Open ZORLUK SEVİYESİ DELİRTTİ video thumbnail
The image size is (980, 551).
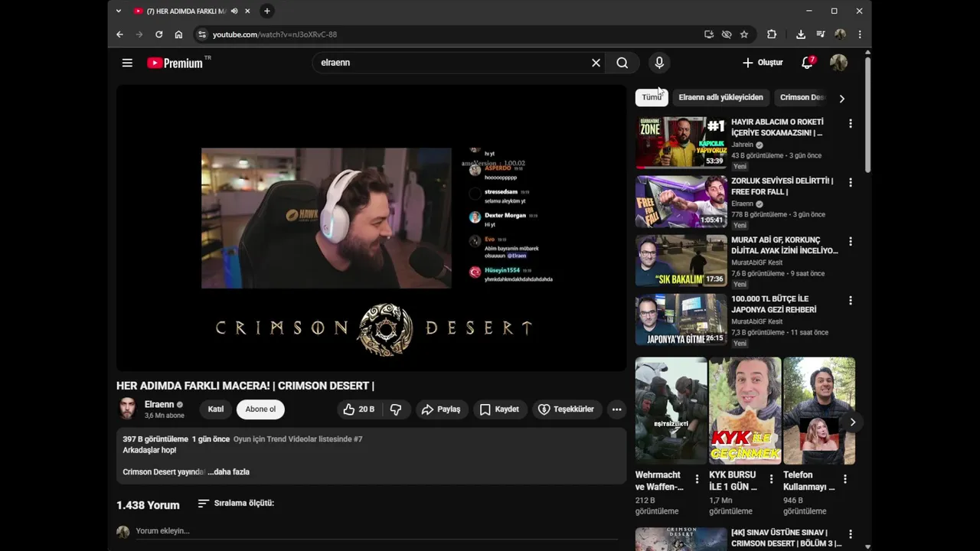coord(681,201)
